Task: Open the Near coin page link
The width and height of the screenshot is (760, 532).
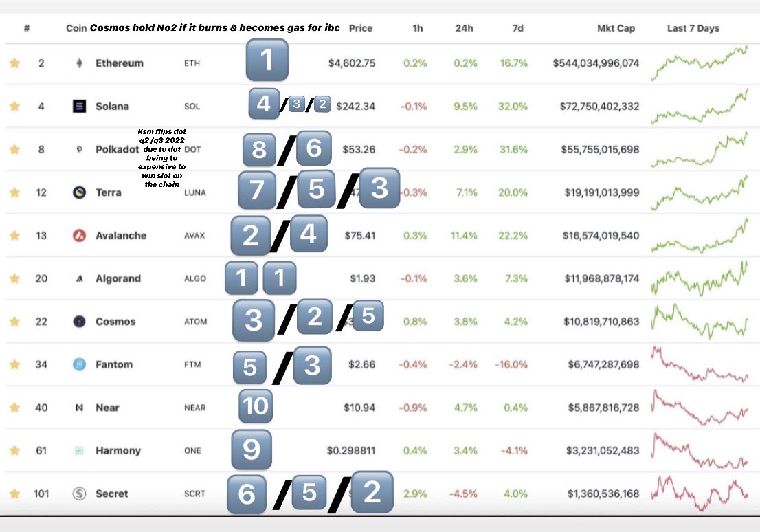Action: tap(107, 408)
